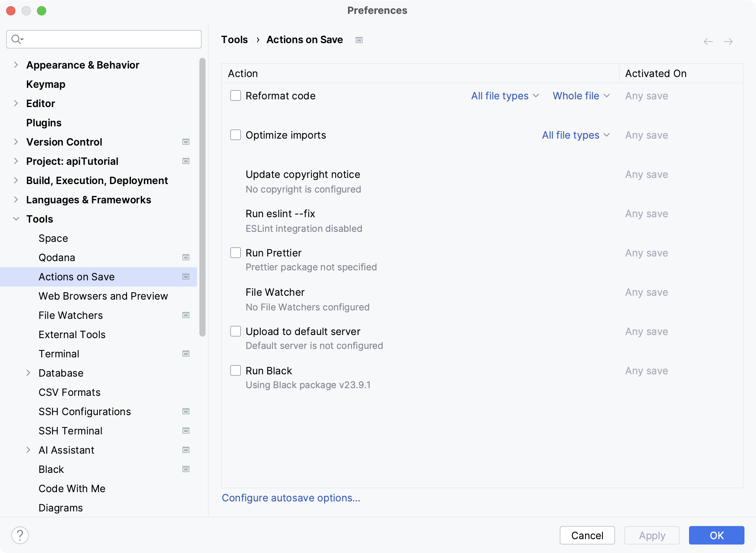Select Actions on Save in the sidebar
Viewport: 756px width, 553px height.
tap(76, 276)
